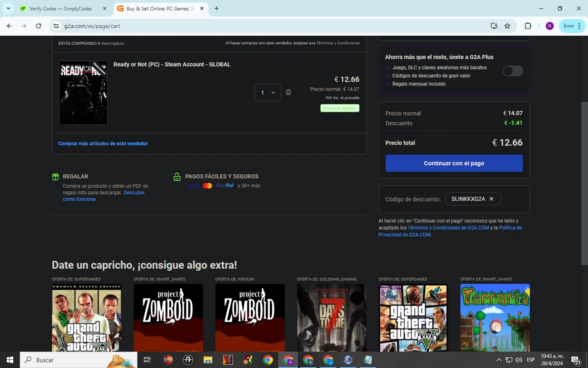Click the Discount applied badge
Viewport: 588px width, 368px height.
coord(340,108)
